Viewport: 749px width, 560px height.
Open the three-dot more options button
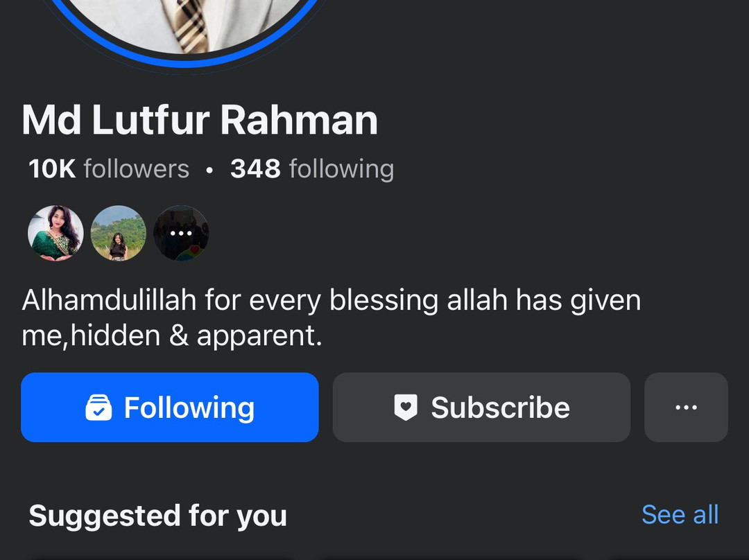686,408
